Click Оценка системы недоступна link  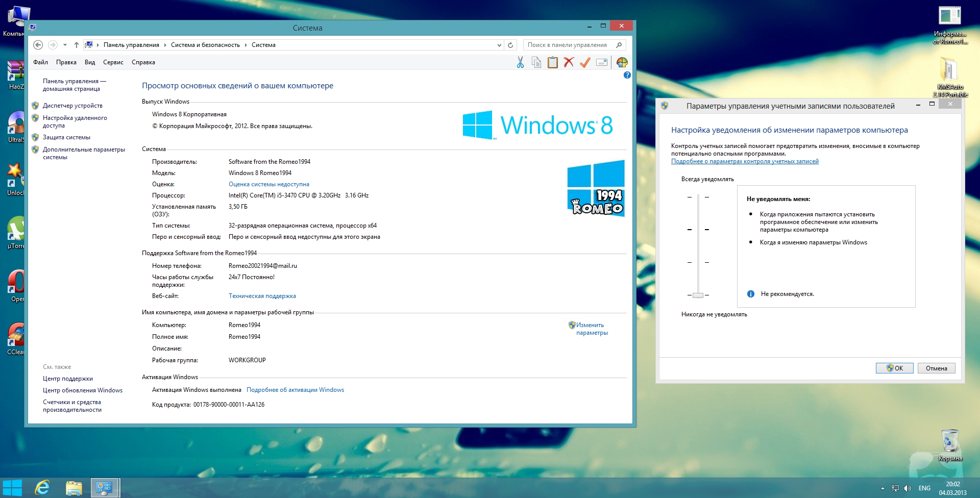click(268, 184)
